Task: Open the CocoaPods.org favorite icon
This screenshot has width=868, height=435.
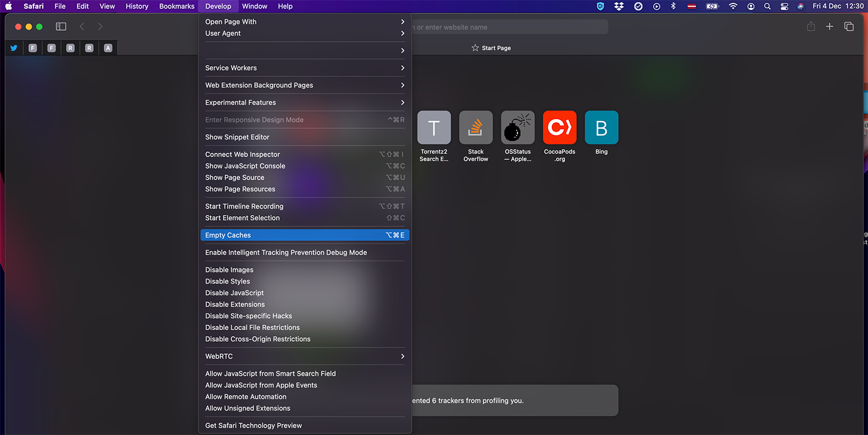Action: coord(560,127)
